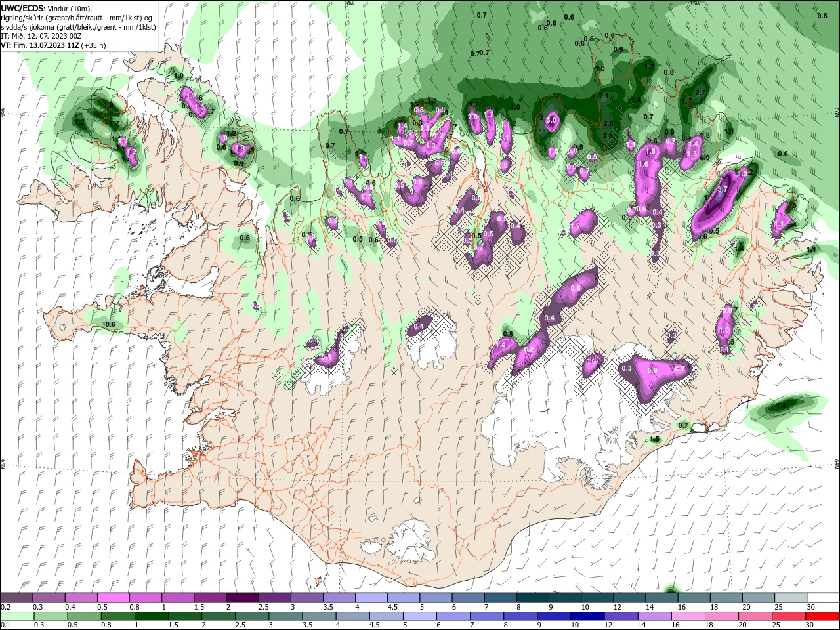Click upper legend dark purple swatch between 2 and 2.5
The image size is (840, 630).
pos(242,598)
